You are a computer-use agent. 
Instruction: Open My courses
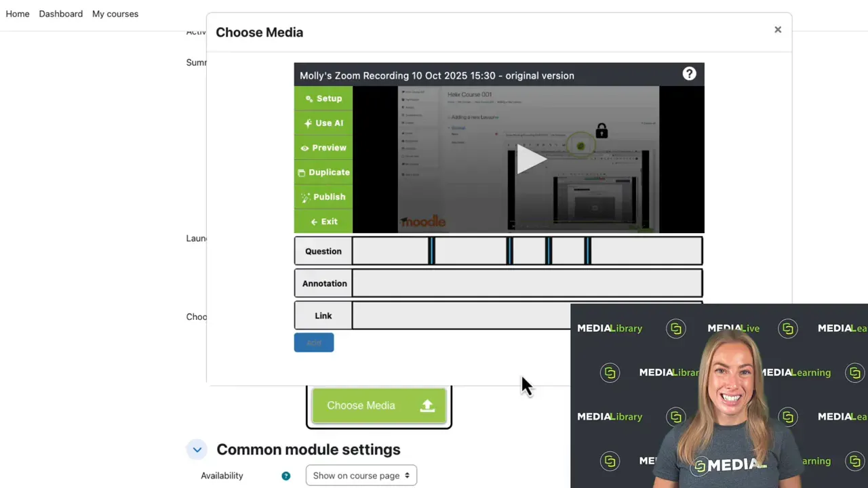click(115, 14)
